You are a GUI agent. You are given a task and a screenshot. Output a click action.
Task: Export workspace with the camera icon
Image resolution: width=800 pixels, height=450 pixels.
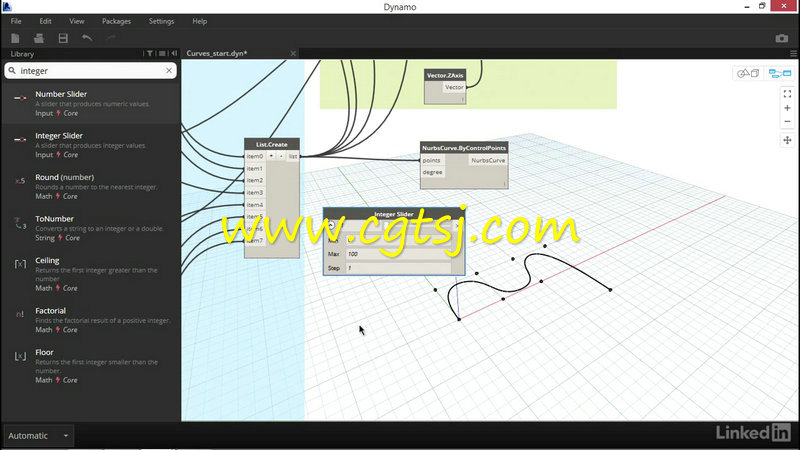[782, 38]
